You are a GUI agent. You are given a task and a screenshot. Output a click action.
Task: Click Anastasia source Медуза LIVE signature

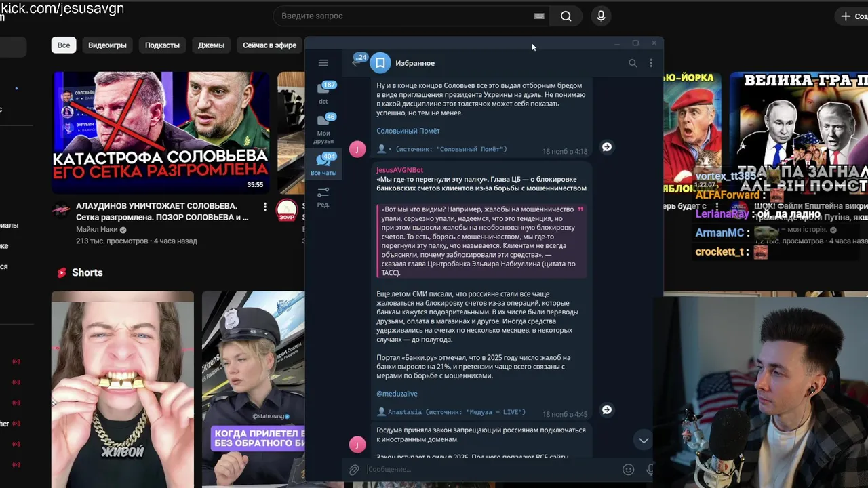452,412
